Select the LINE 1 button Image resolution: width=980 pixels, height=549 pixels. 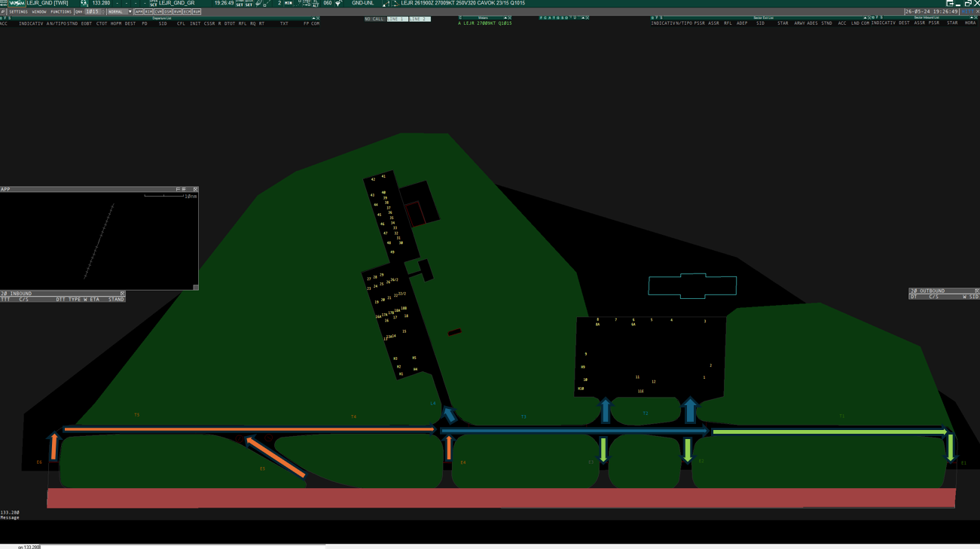(397, 19)
